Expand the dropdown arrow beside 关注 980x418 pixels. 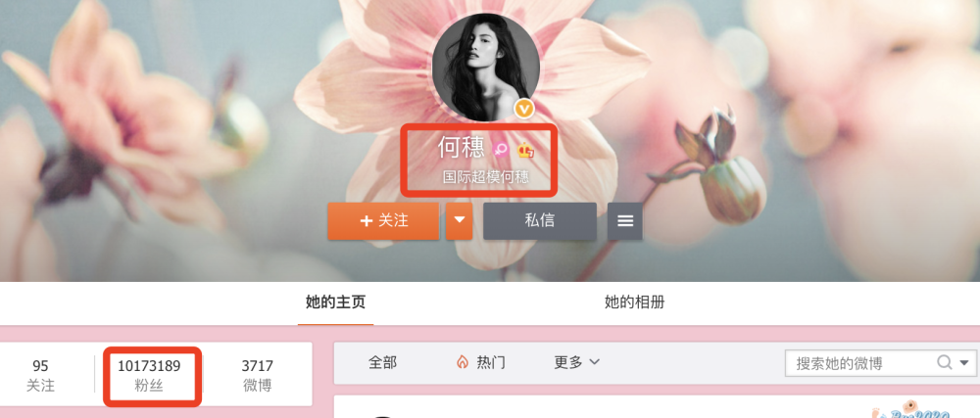[x=460, y=221]
